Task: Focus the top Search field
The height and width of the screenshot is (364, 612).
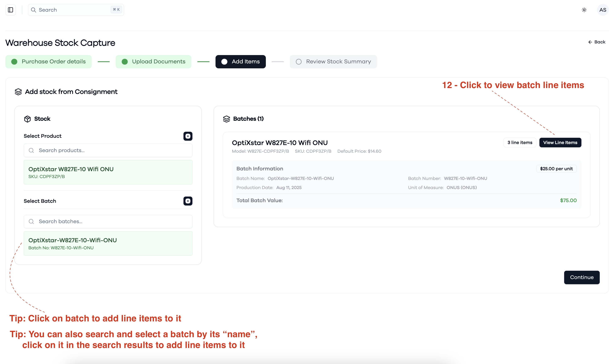Action: (x=76, y=10)
